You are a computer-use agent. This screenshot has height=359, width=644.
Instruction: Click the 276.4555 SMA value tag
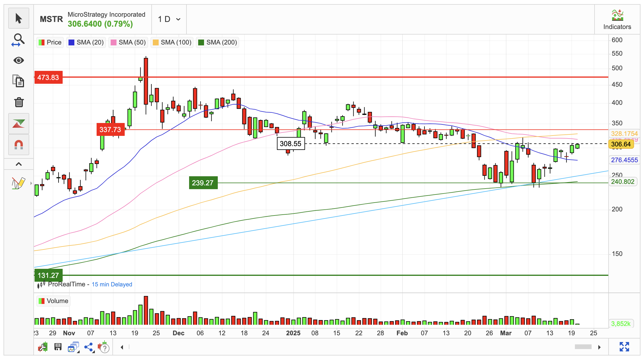point(624,160)
